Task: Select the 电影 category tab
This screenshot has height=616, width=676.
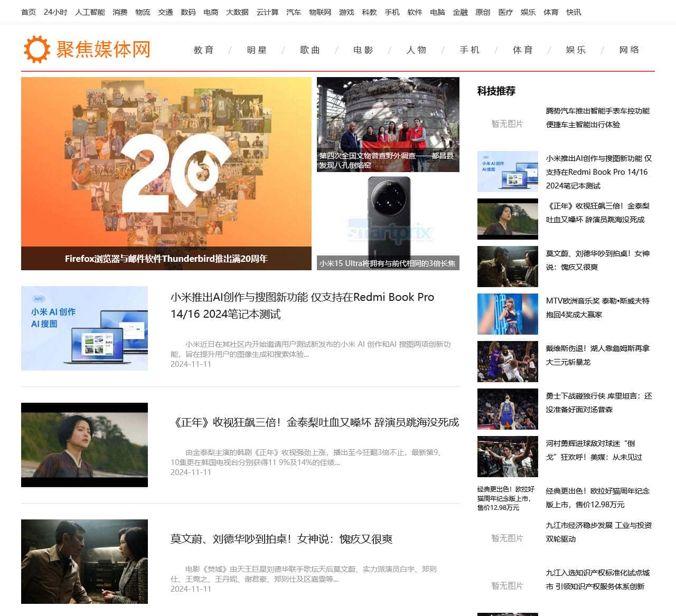Action: tap(363, 50)
